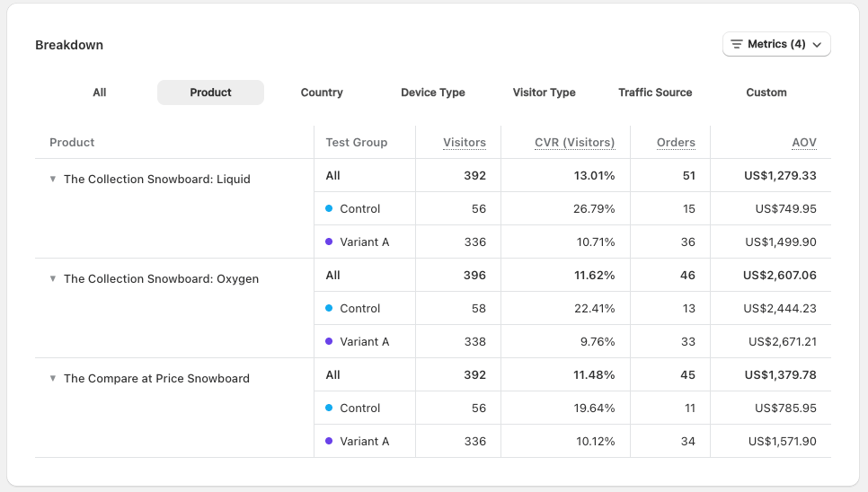Click the 11.62% conversion rate cell
Screen dimensions: 868x492
click(595, 276)
